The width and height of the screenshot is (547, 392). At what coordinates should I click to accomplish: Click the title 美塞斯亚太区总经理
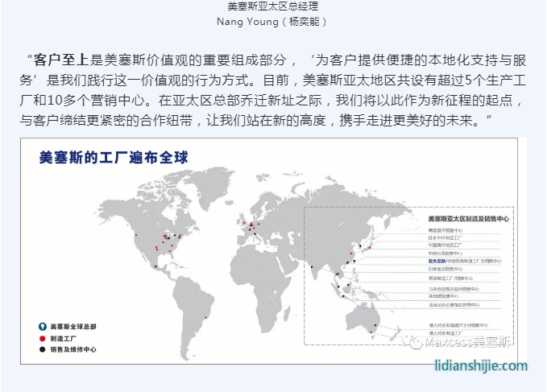tap(273, 6)
